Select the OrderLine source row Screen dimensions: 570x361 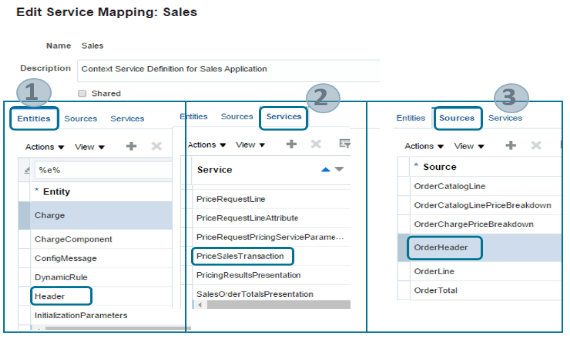[x=486, y=271]
